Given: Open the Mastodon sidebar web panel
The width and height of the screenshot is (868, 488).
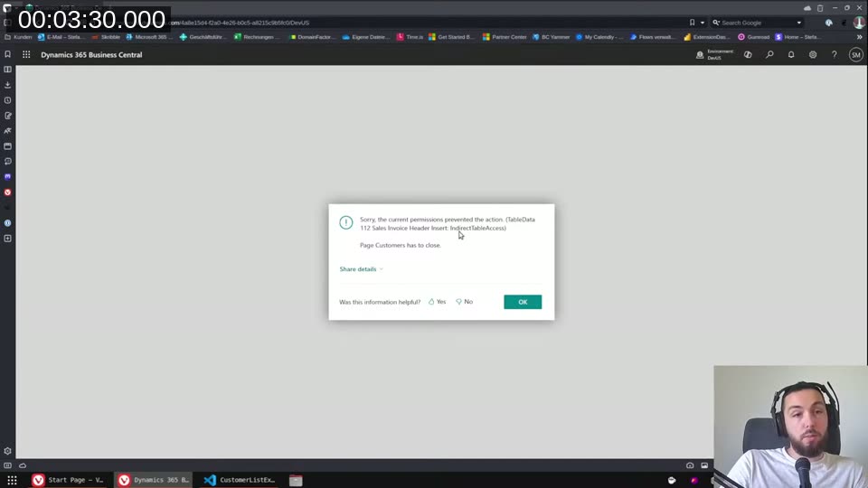Looking at the screenshot, I should [x=8, y=176].
